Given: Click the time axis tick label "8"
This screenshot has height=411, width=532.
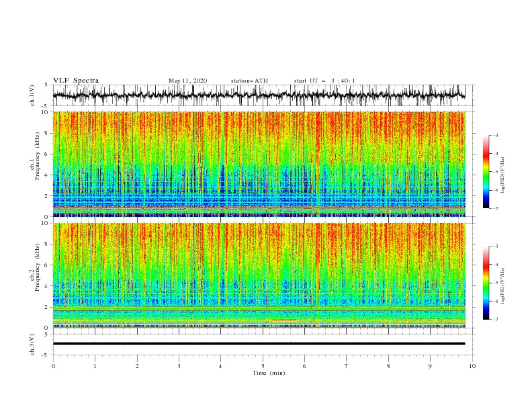Looking at the screenshot, I should 388,366.
